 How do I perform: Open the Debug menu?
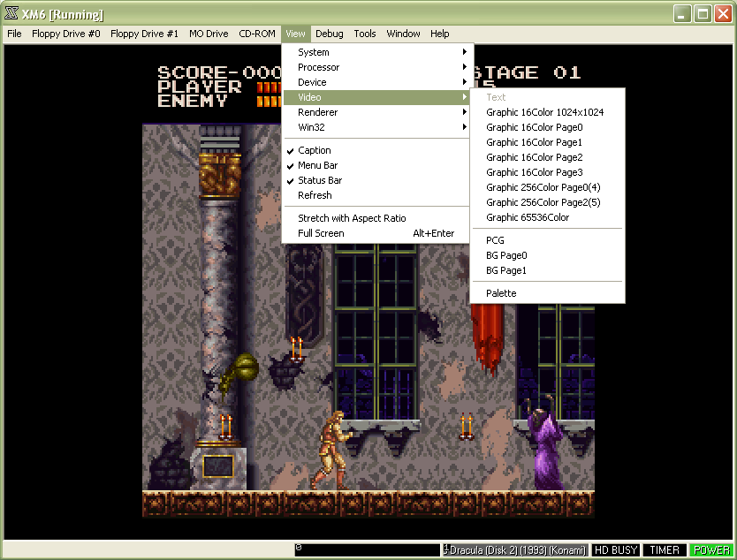click(329, 34)
